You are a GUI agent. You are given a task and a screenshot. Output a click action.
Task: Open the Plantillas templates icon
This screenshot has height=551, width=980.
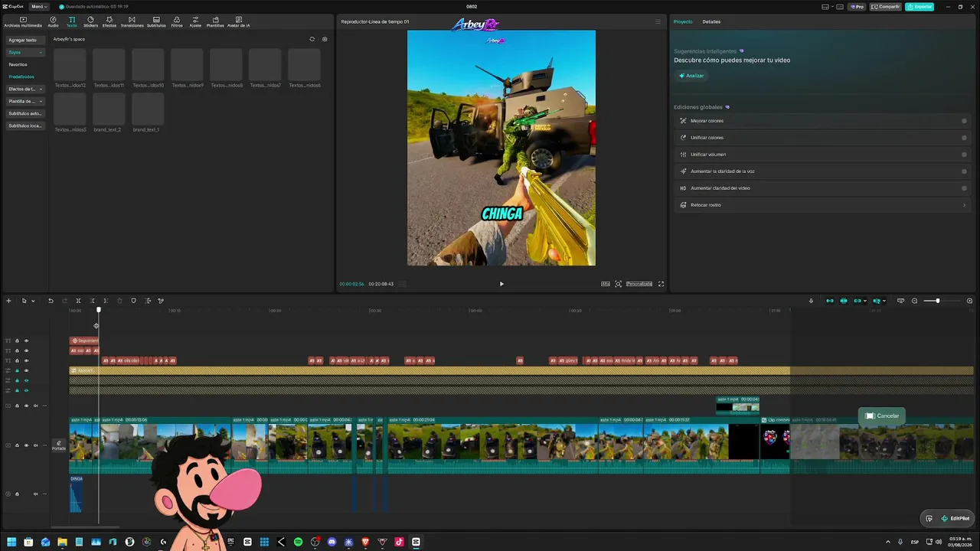(215, 21)
